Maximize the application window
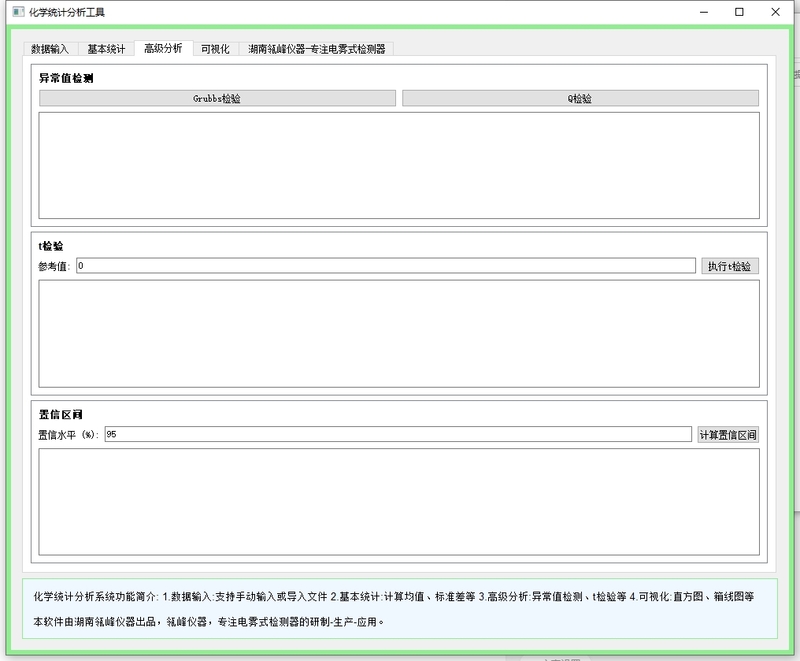800x661 pixels. [x=739, y=13]
